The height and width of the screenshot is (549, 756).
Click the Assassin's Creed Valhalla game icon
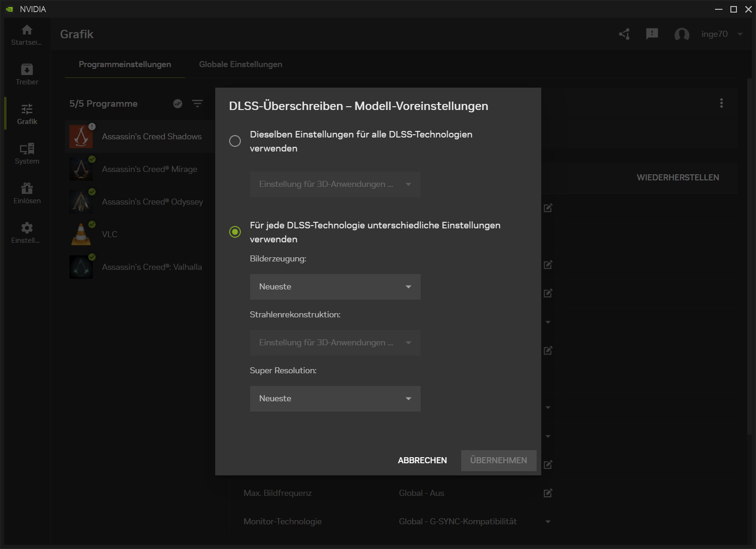(x=81, y=267)
